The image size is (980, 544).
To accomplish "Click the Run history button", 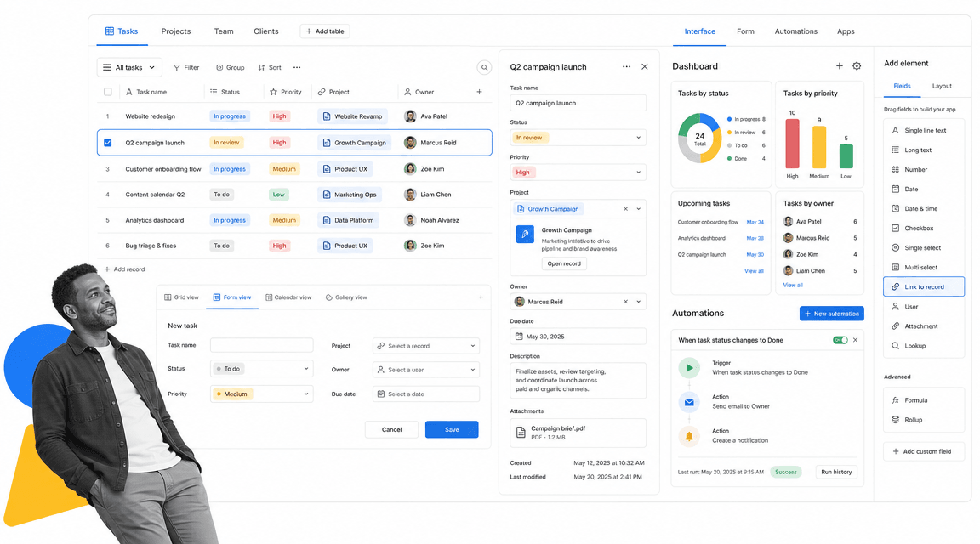I will [x=836, y=472].
